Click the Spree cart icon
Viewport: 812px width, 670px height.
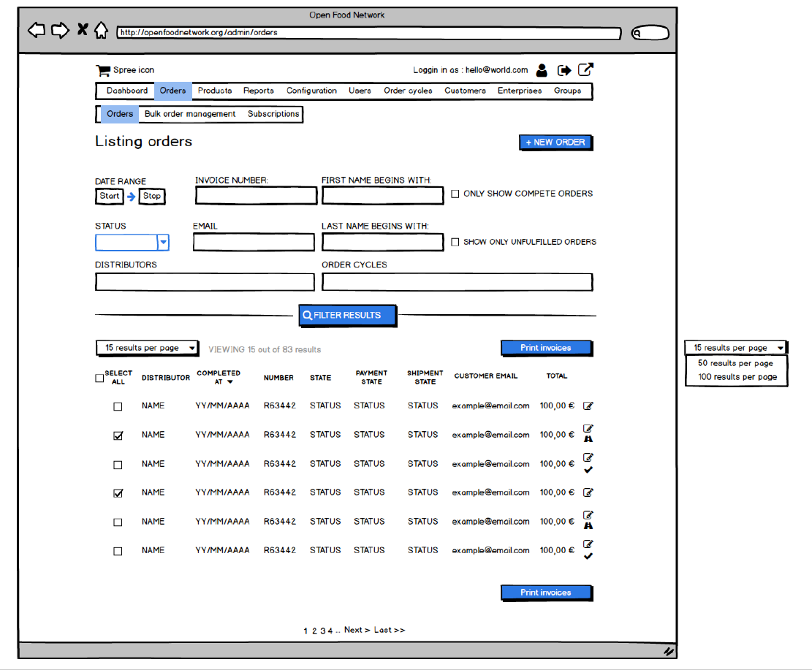(x=103, y=70)
